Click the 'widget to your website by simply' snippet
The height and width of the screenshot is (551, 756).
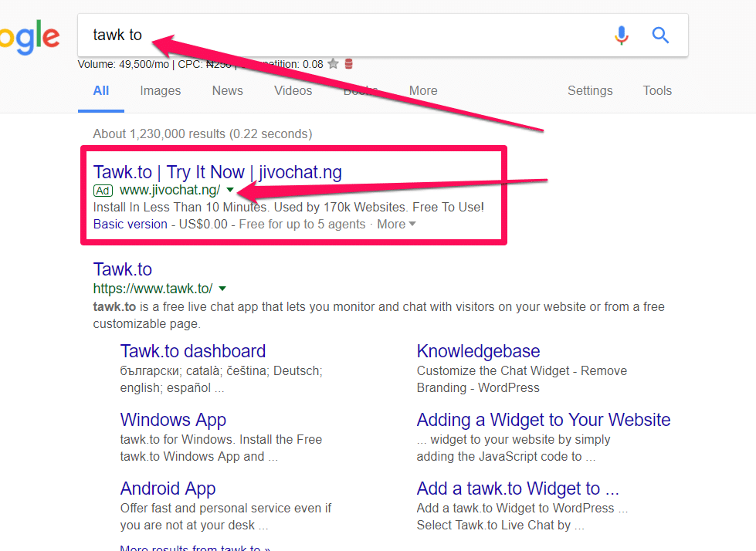click(x=513, y=448)
